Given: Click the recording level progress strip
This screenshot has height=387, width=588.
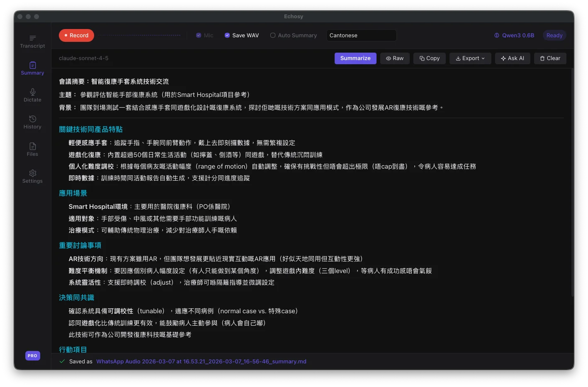Looking at the screenshot, I should pos(141,35).
